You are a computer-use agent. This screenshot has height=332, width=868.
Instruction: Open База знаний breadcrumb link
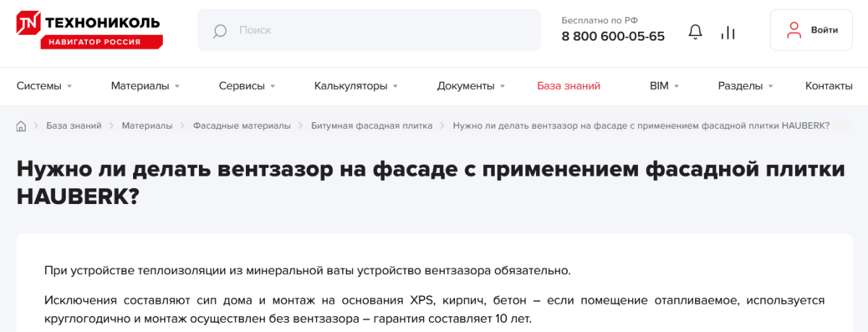coord(74,126)
